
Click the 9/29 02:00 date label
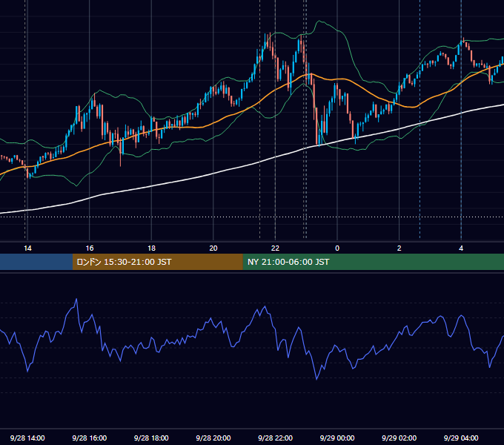pos(399,438)
